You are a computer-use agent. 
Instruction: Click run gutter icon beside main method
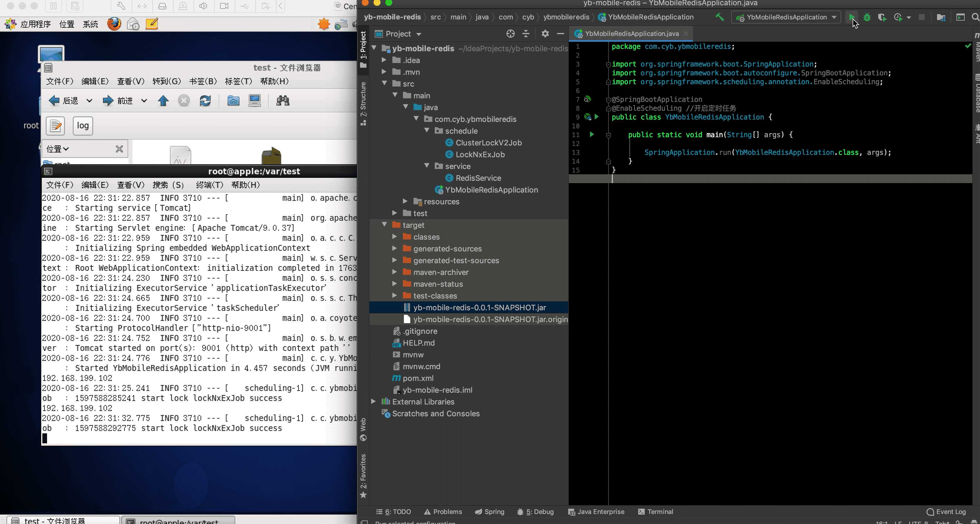point(591,135)
